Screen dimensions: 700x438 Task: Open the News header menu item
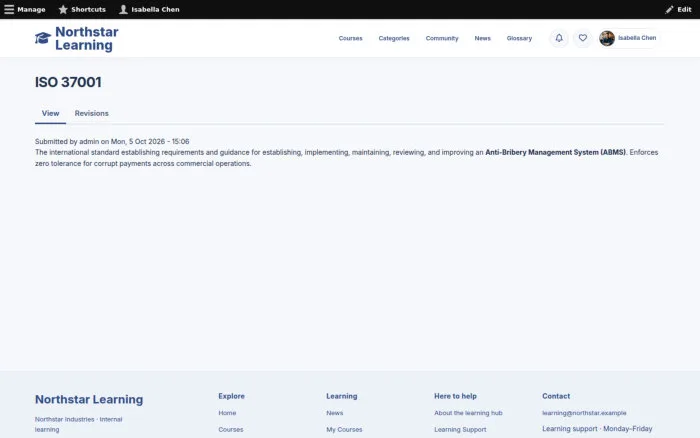(483, 38)
